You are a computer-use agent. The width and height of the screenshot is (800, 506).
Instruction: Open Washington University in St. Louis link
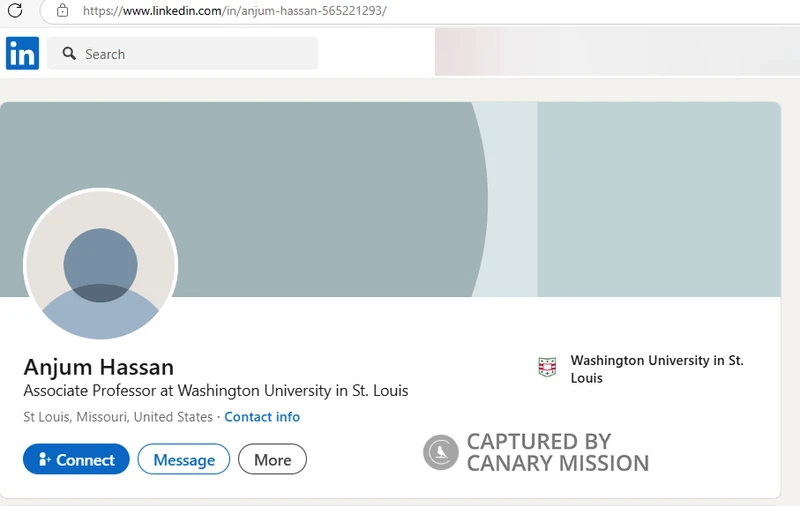[x=657, y=369]
